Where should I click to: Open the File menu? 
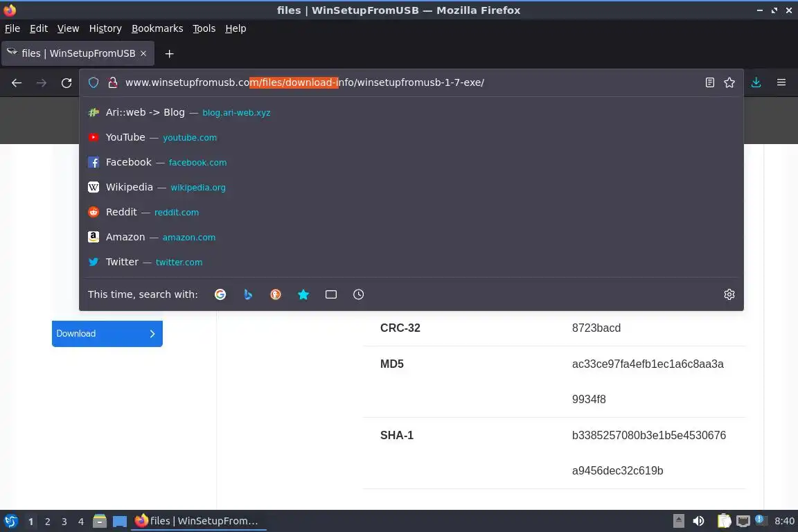(12, 28)
